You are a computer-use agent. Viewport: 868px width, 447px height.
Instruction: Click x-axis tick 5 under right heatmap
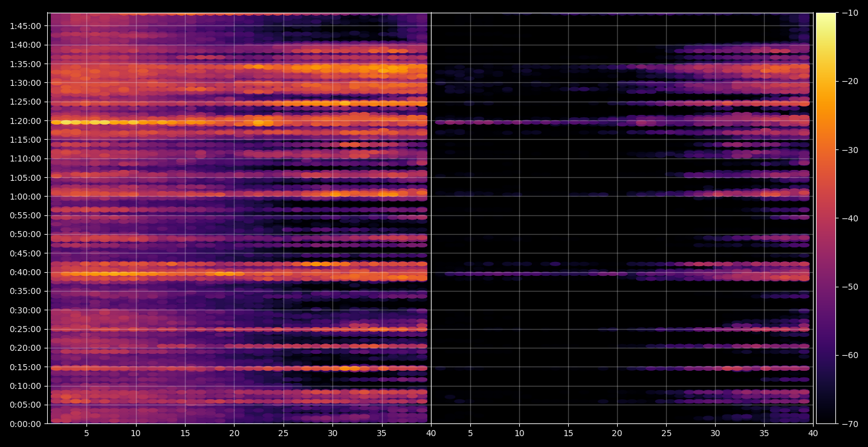pyautogui.click(x=470, y=433)
